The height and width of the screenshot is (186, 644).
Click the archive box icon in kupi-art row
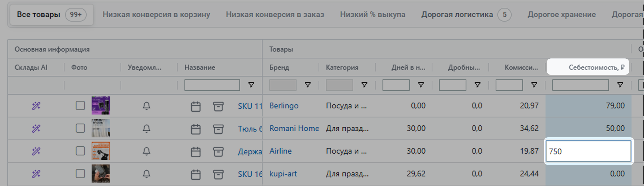pyautogui.click(x=218, y=174)
